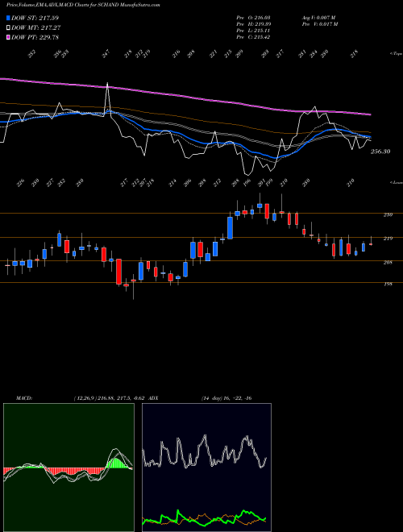Click the 'MACD:' panel heading

pos(24,398)
